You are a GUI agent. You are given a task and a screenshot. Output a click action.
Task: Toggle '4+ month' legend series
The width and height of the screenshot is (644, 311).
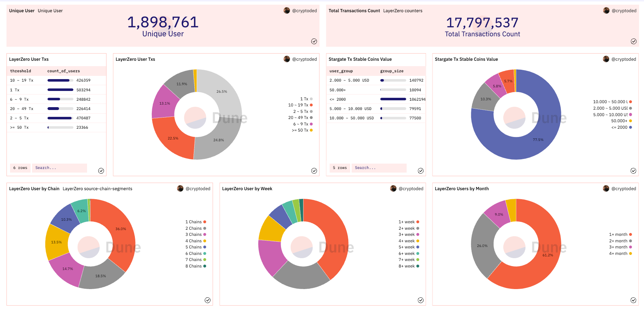pyautogui.click(x=620, y=253)
